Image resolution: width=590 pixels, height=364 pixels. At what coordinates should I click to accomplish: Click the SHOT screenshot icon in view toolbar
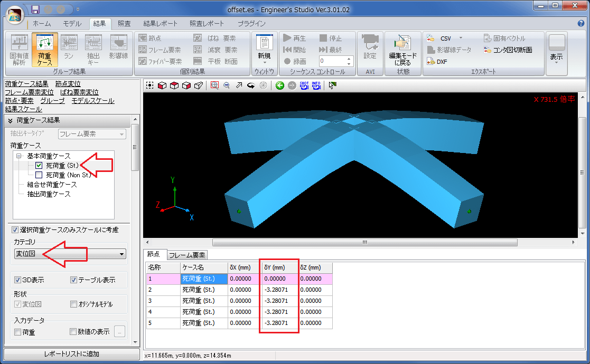tap(304, 85)
